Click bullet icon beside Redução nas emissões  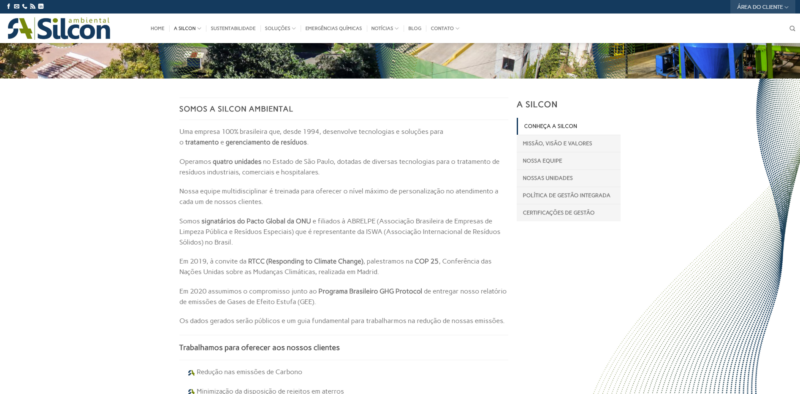[x=191, y=373]
